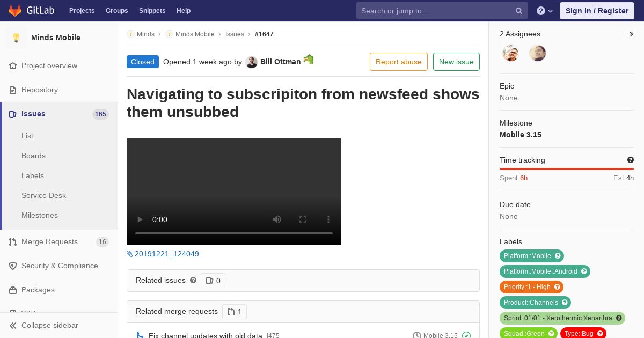Image resolution: width=644 pixels, height=338 pixels.
Task: Open issues List submenu
Action: [x=27, y=136]
